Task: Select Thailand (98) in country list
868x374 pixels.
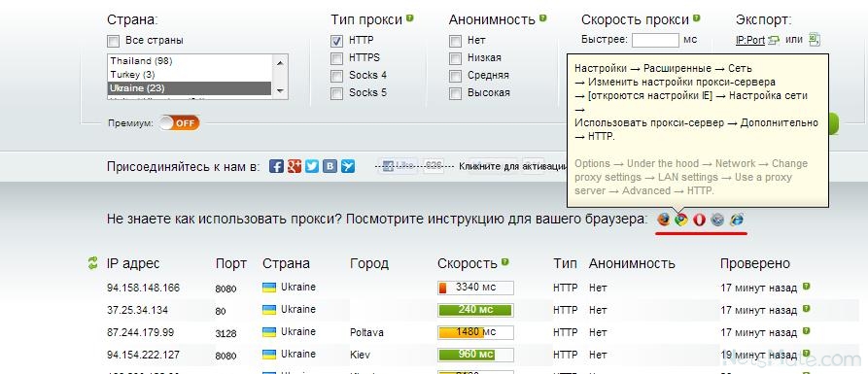Action: pos(190,61)
